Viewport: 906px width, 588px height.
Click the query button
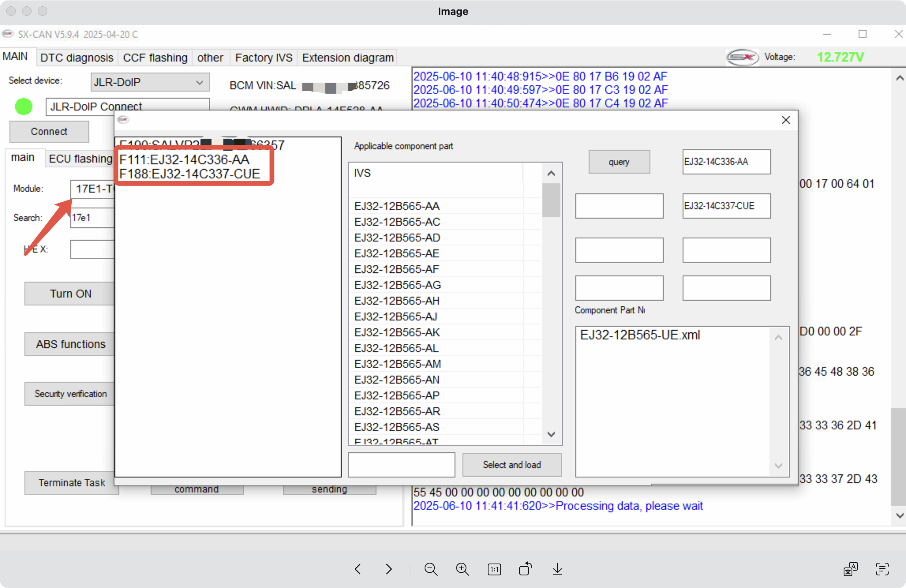coord(619,162)
